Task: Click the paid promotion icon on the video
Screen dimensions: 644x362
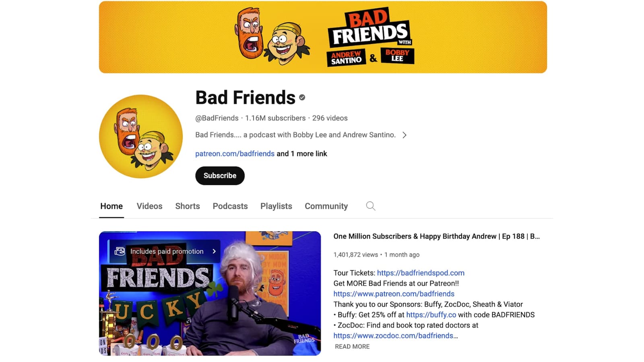Action: pyautogui.click(x=120, y=251)
